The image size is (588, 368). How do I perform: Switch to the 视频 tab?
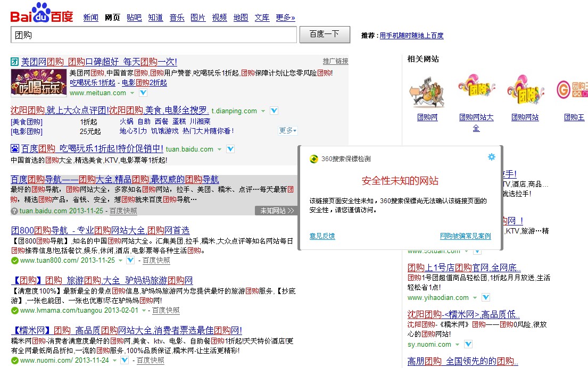coord(219,17)
